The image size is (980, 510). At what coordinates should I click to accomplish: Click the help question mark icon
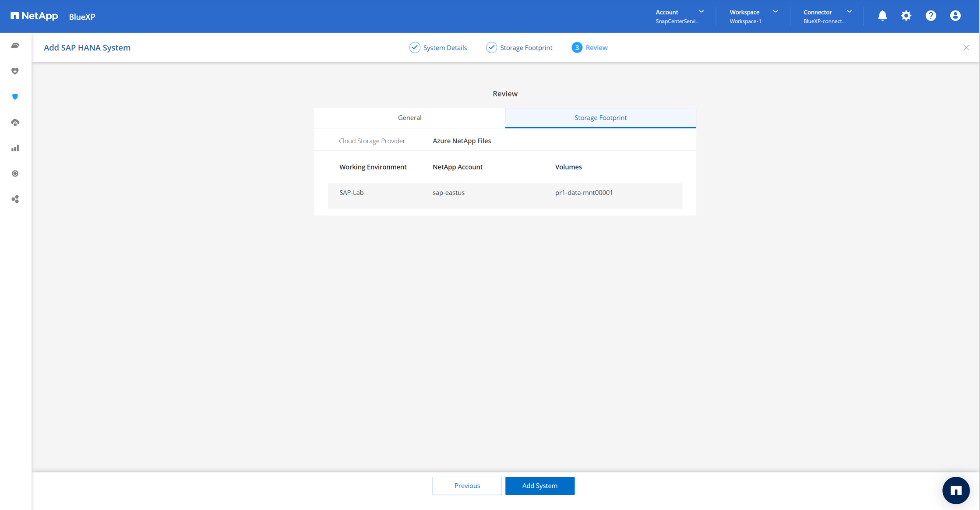[x=931, y=16]
